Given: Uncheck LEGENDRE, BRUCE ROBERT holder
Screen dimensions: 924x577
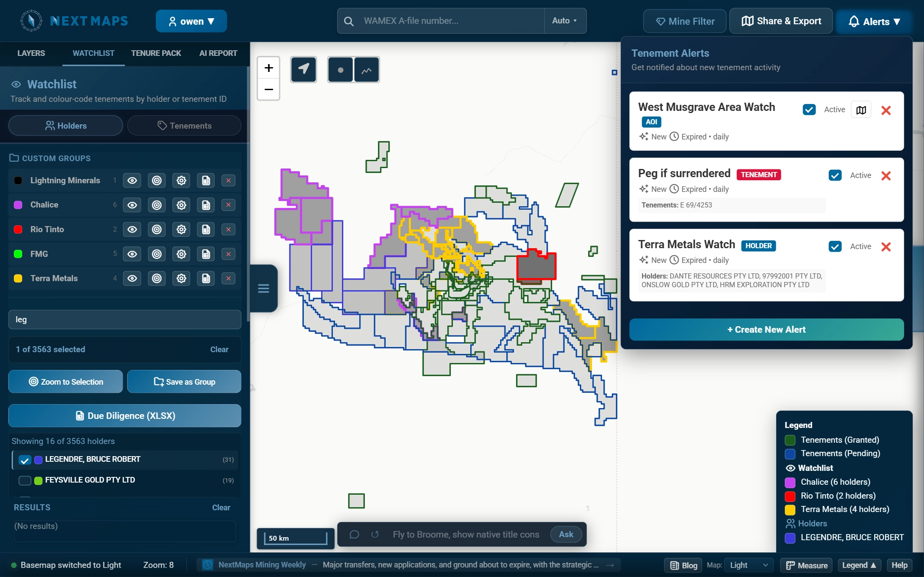Looking at the screenshot, I should coord(25,460).
